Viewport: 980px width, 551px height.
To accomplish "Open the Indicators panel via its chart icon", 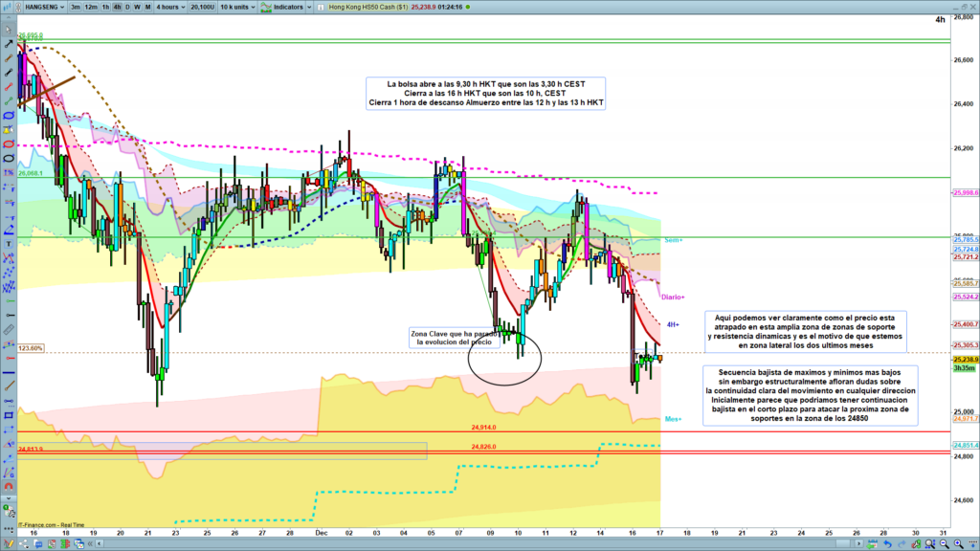I will coord(264,7).
